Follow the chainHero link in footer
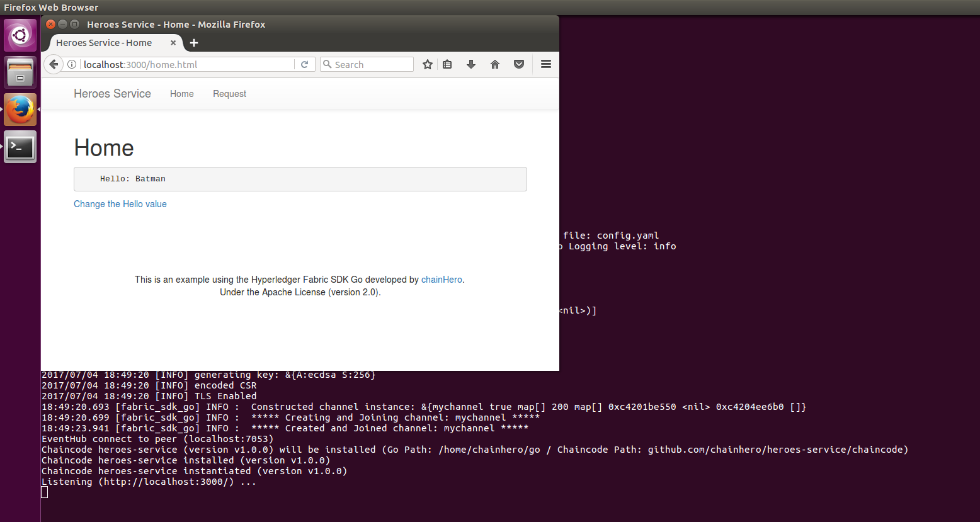Viewport: 980px width, 522px height. click(442, 280)
